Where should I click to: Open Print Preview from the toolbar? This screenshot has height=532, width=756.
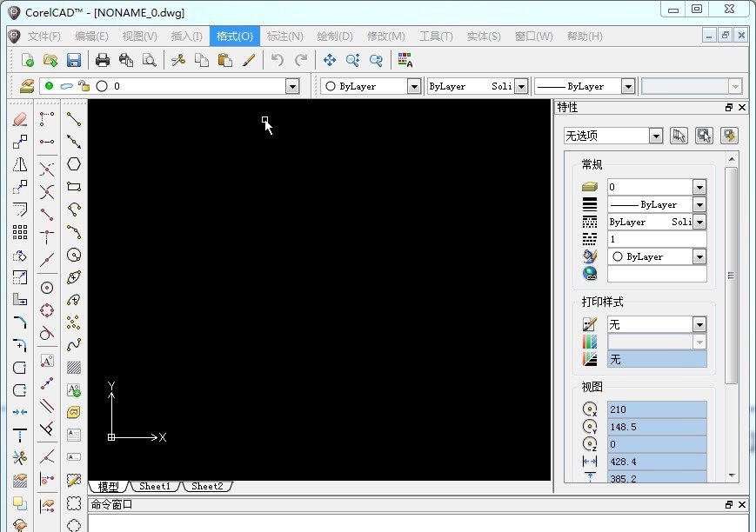tap(148, 60)
